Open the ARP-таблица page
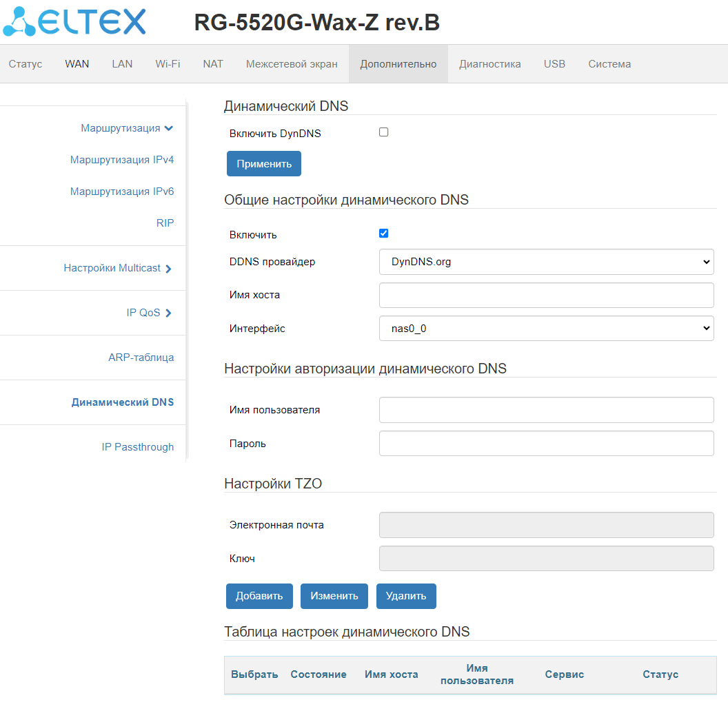Viewport: 728px width, 702px height. tap(141, 358)
